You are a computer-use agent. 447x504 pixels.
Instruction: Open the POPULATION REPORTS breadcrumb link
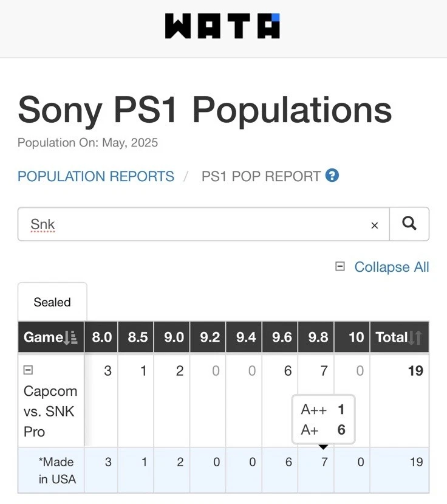[96, 176]
